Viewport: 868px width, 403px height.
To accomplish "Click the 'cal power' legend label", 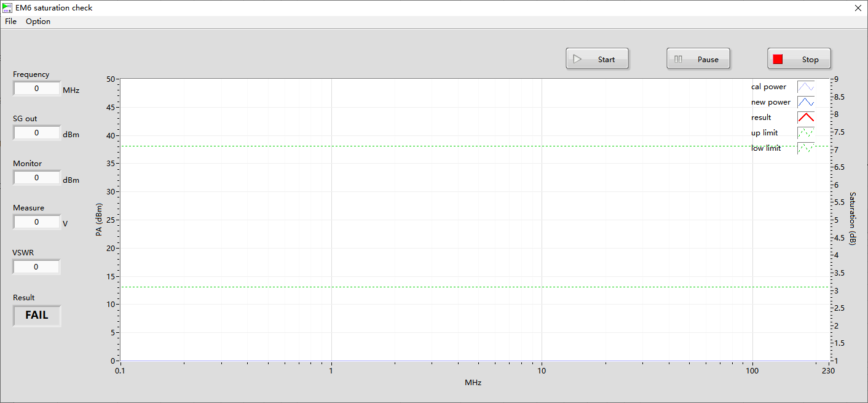I will (768, 87).
